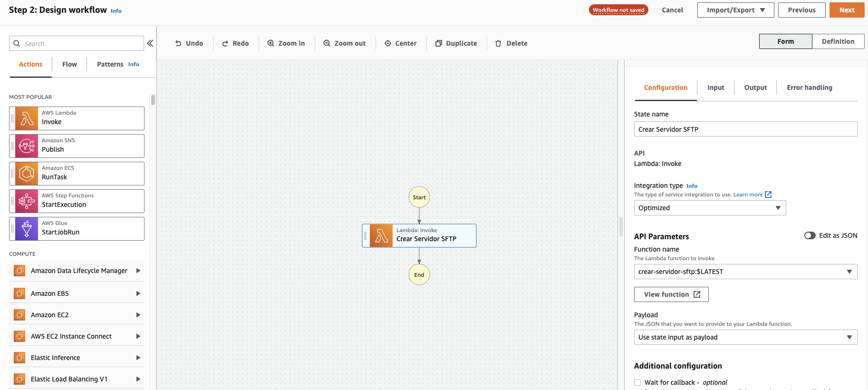The image size is (868, 390).
Task: Click the Amazon EC2 service icon
Action: pos(19,315)
